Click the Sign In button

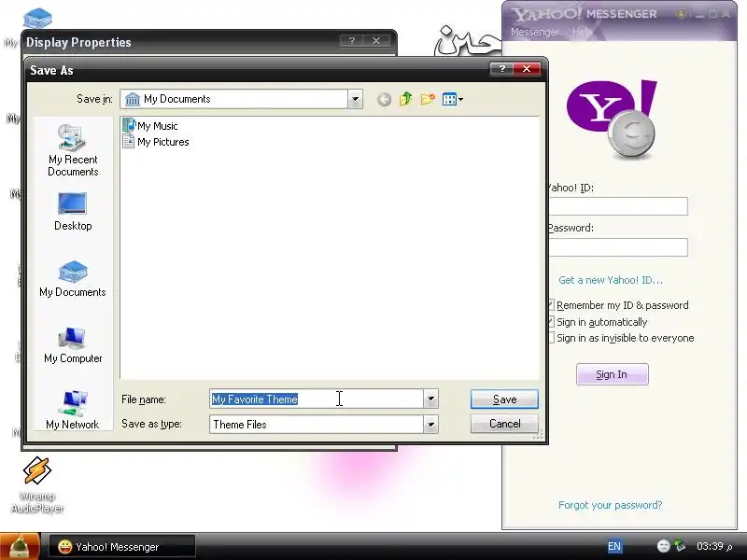click(613, 374)
